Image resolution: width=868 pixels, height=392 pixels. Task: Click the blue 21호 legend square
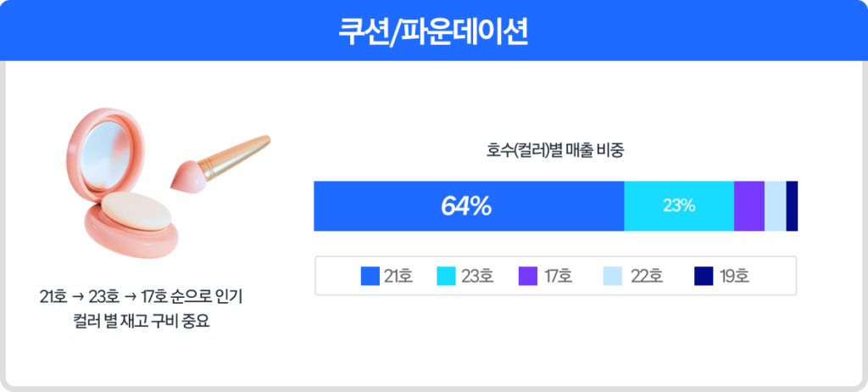pyautogui.click(x=370, y=276)
